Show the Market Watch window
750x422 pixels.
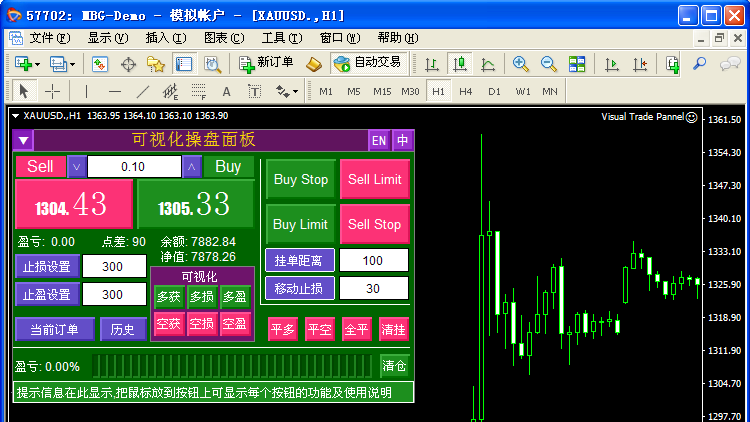(99, 64)
